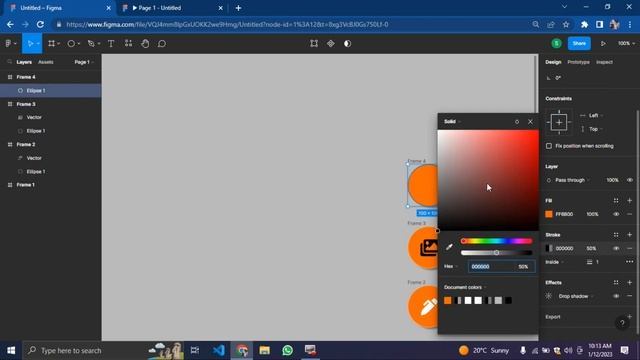Open the Page 1 pages dropdown
This screenshot has height=360, width=640.
84,62
